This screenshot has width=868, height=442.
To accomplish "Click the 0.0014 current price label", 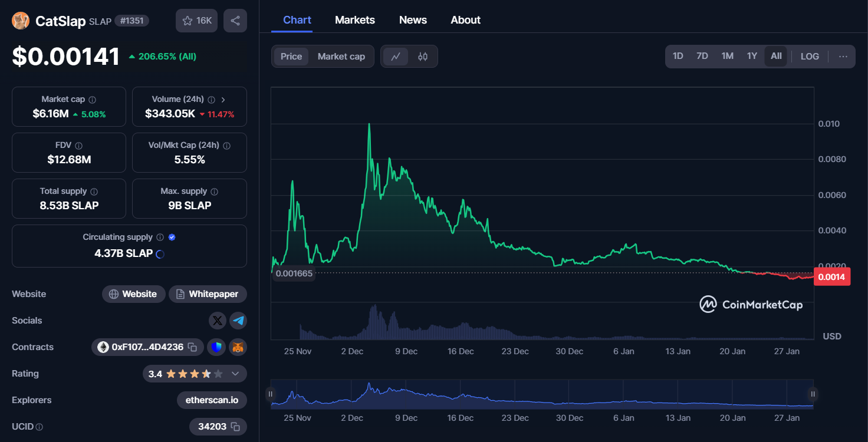I will 832,277.
